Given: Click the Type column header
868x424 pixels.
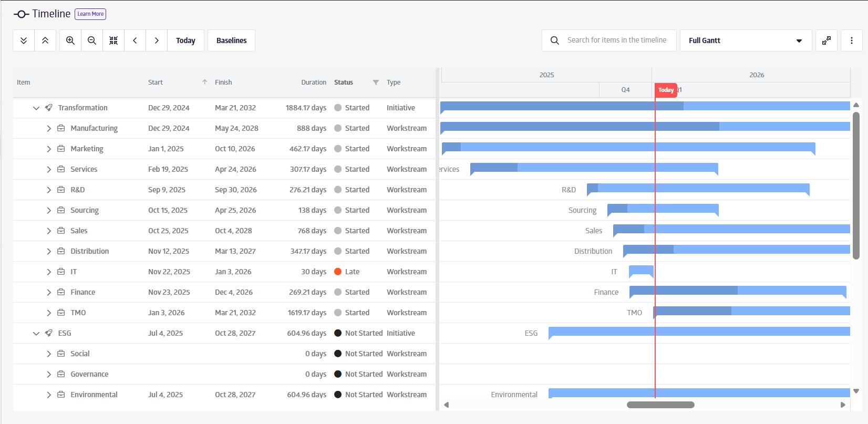Looking at the screenshot, I should (394, 82).
